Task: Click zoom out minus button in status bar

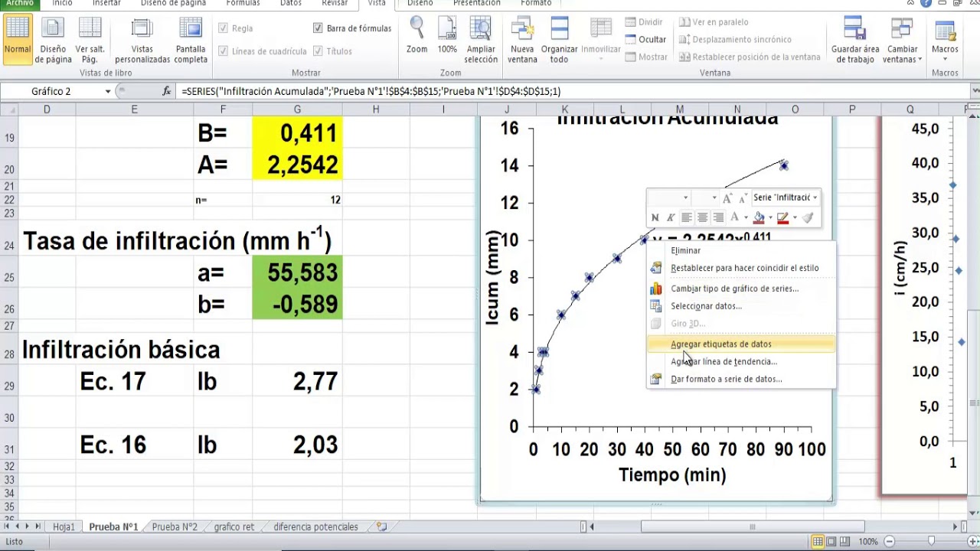Action: click(x=889, y=542)
